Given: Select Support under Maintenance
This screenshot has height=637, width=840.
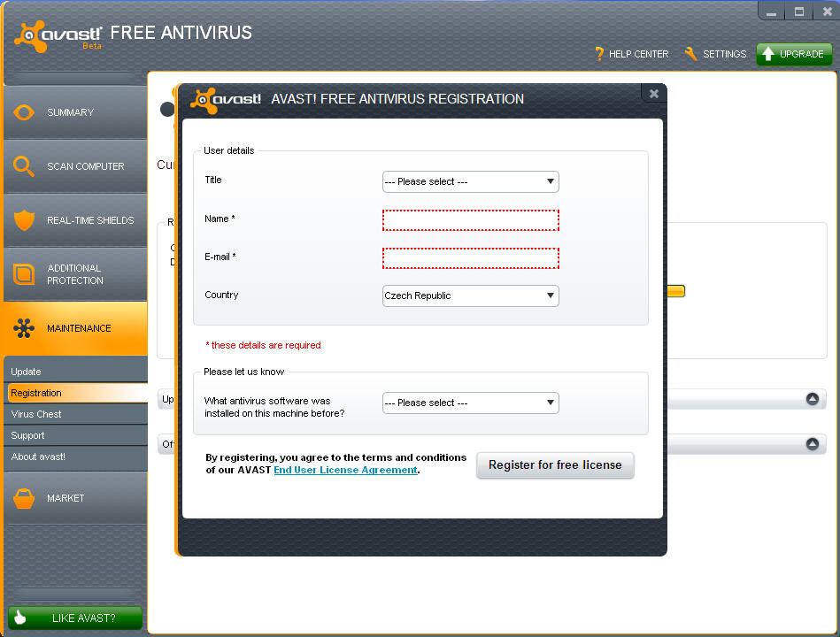Looking at the screenshot, I should point(75,435).
